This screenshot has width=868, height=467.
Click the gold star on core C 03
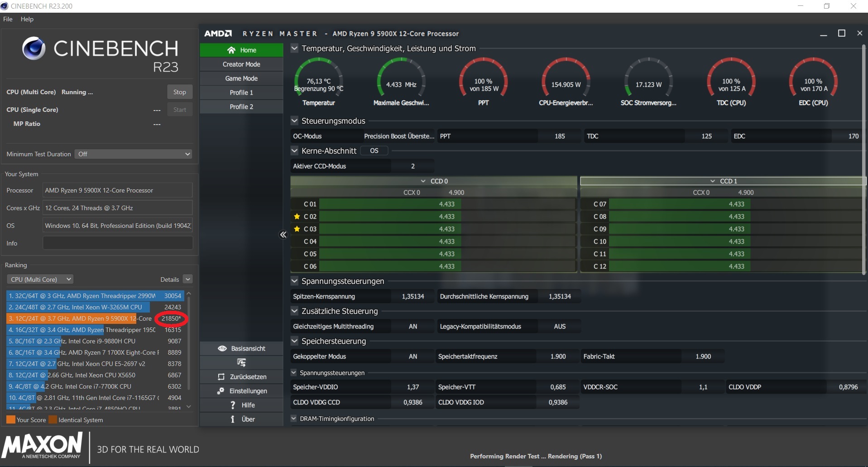click(297, 229)
